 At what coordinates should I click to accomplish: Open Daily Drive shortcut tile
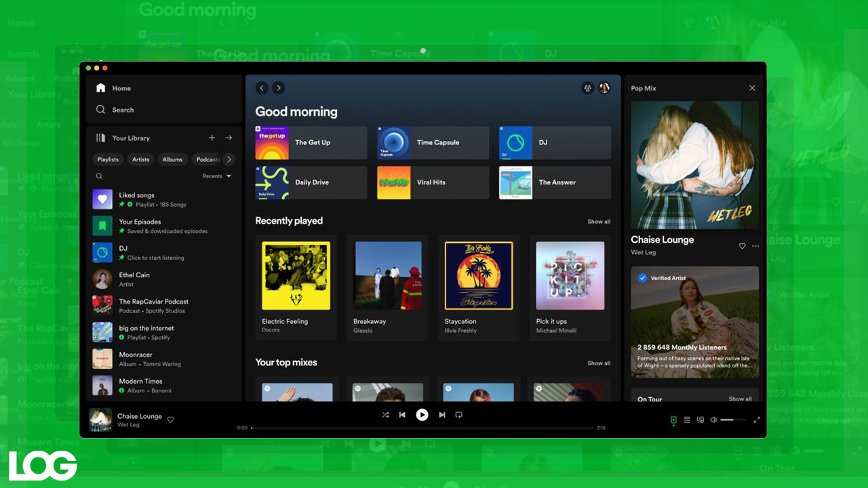pos(311,183)
